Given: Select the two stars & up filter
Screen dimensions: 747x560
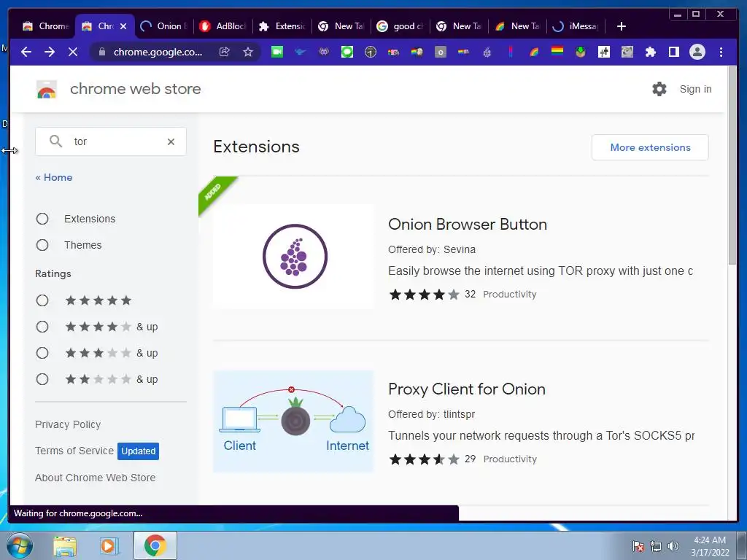Looking at the screenshot, I should [42, 379].
